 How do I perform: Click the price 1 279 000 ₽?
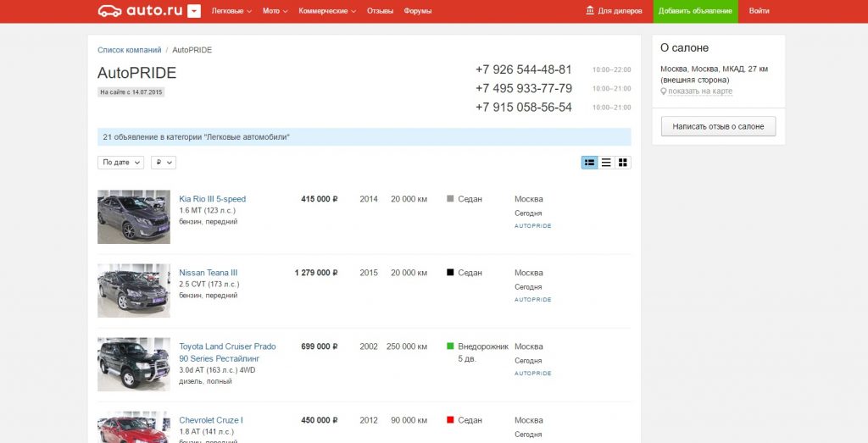[x=316, y=273]
